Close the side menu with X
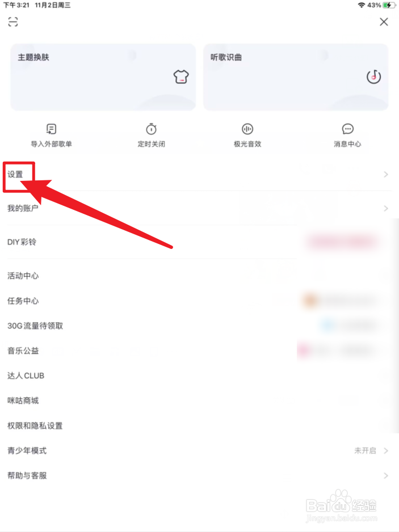The width and height of the screenshot is (399, 532). click(384, 22)
